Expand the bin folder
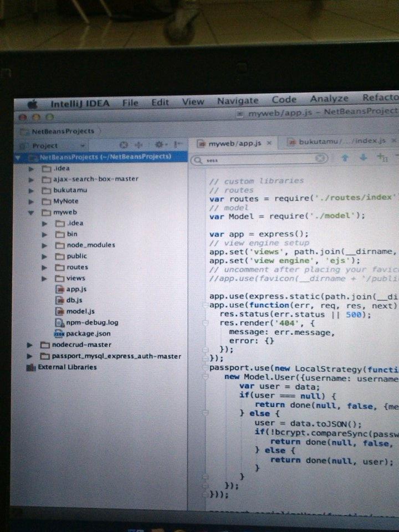This screenshot has width=399, height=532. [44, 234]
